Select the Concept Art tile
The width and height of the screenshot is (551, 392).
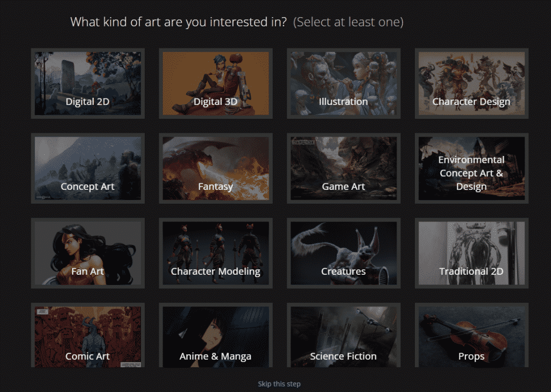tap(88, 168)
